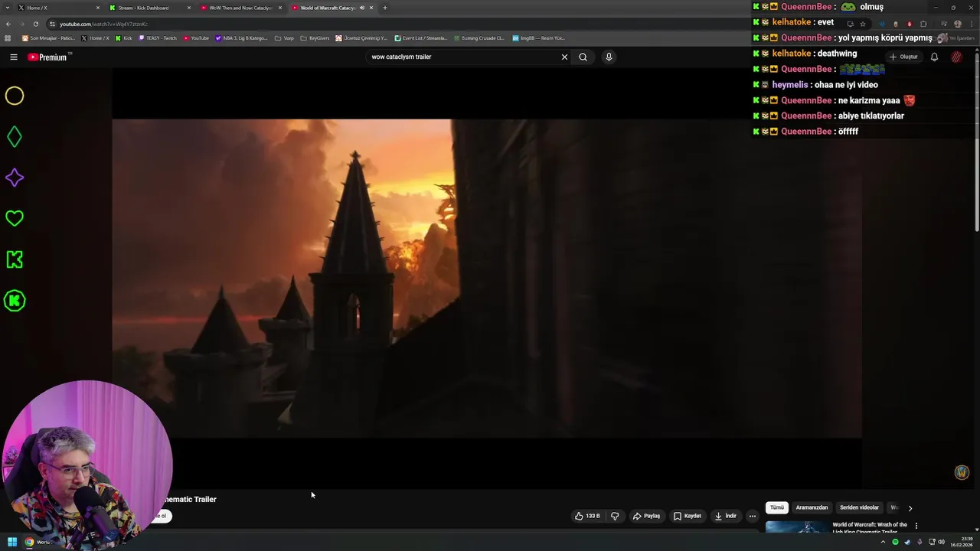The height and width of the screenshot is (551, 980).
Task: Click the Paylaş share button
Action: (646, 516)
